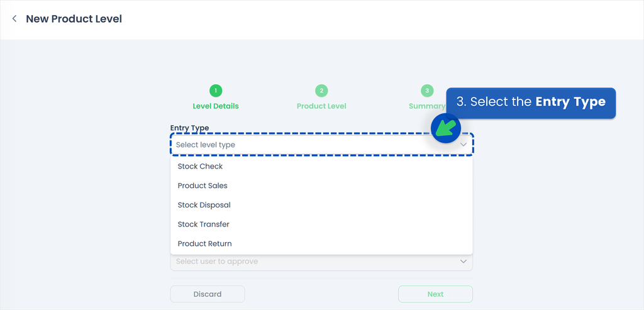This screenshot has width=644, height=310.
Task: Collapse the Entry Type chevron arrow
Action: tap(464, 145)
